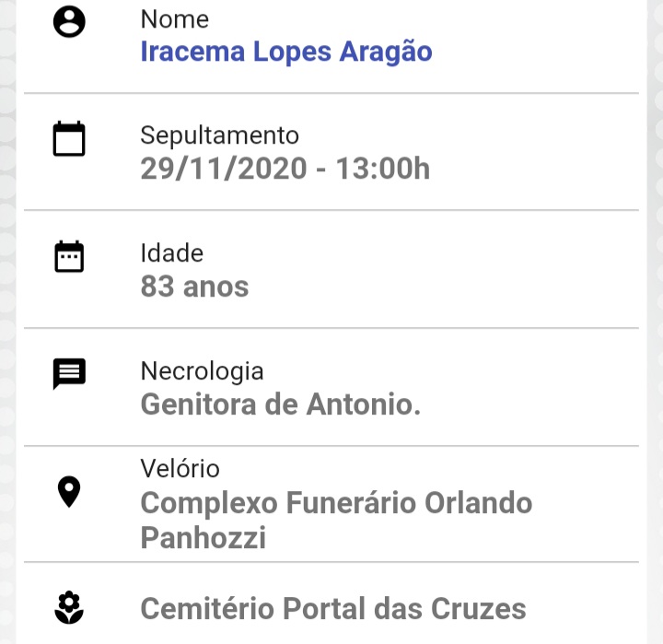Click the Nome field label
The image size is (663, 644).
(175, 19)
